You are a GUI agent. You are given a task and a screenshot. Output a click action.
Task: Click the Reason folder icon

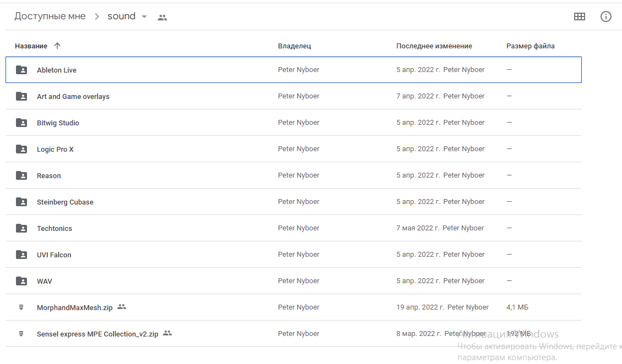pos(21,175)
